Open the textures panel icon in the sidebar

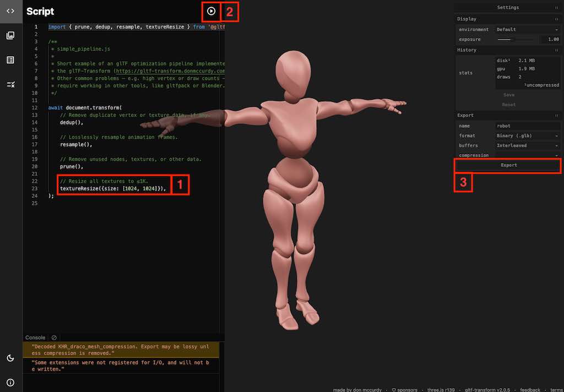(x=10, y=35)
